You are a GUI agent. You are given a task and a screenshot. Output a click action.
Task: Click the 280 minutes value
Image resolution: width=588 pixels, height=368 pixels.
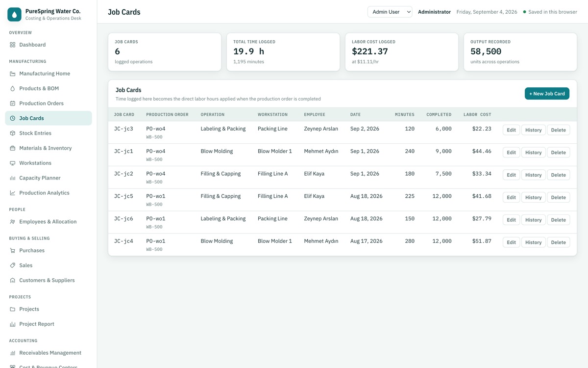pos(410,241)
